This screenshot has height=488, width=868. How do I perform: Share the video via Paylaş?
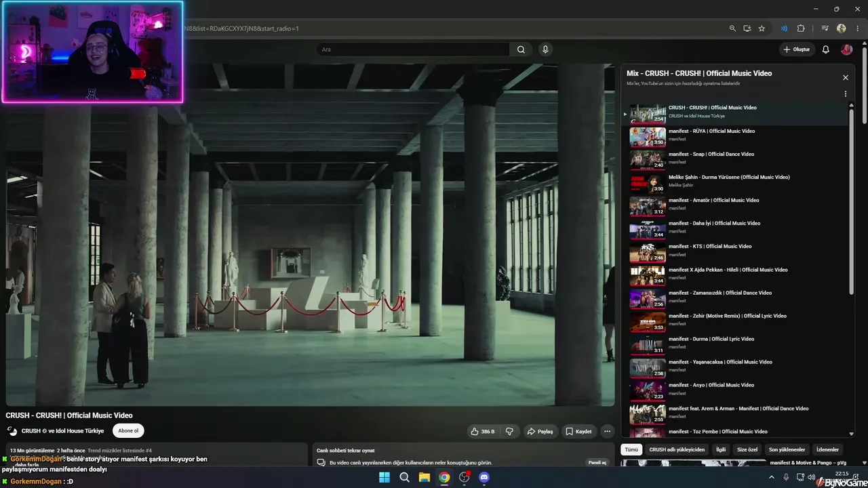point(540,431)
